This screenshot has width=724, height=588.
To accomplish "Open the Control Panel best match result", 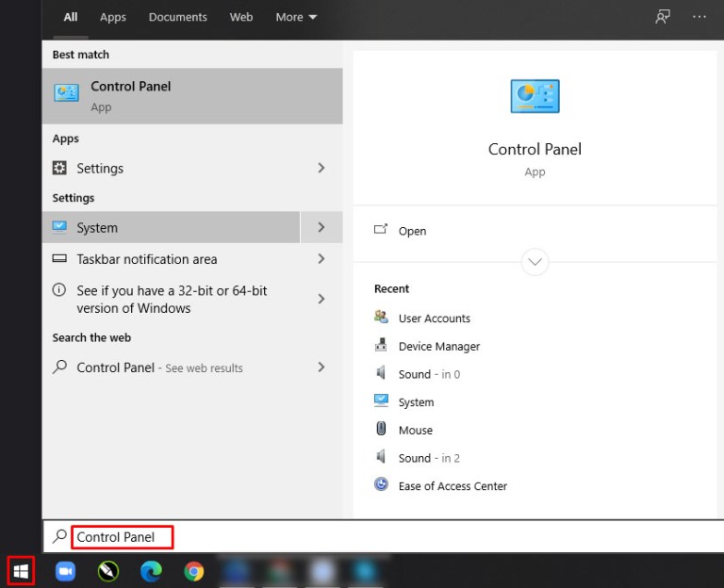I will pos(192,96).
